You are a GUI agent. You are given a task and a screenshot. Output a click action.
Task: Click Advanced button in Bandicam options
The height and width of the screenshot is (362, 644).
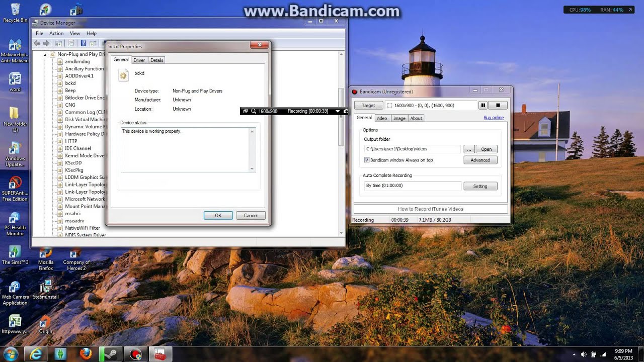tap(480, 160)
